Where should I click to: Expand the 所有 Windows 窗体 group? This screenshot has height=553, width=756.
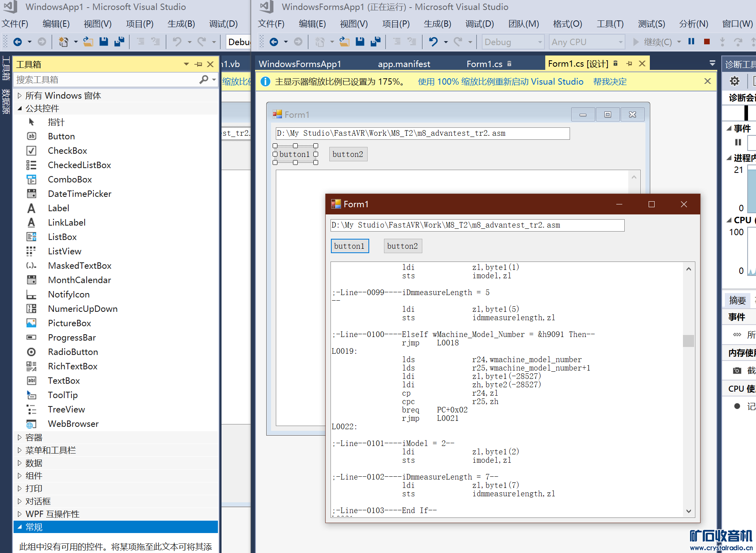point(20,95)
